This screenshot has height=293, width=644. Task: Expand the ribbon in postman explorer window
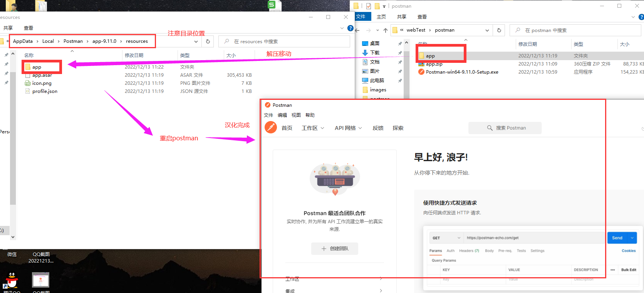(x=633, y=17)
